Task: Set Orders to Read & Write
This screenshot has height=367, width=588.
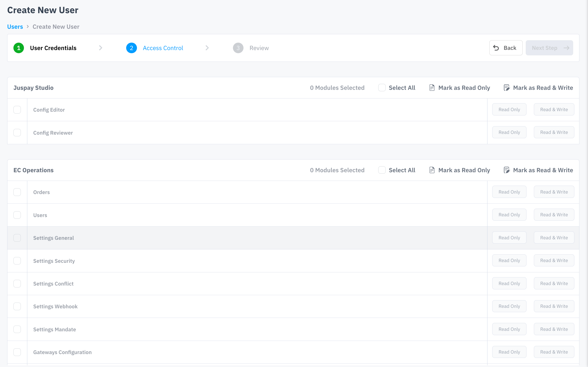Action: [x=554, y=192]
